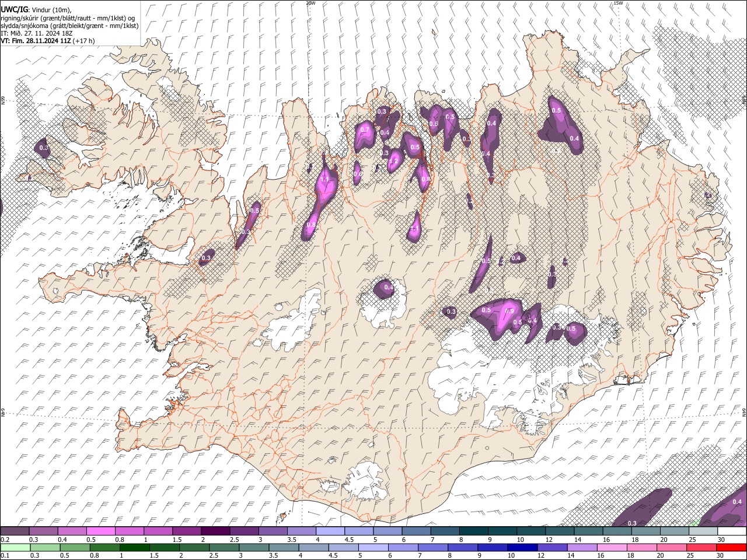747x560 pixels.
Task: Click the '0.1' label under the bottom legend row
Action: click(5, 556)
